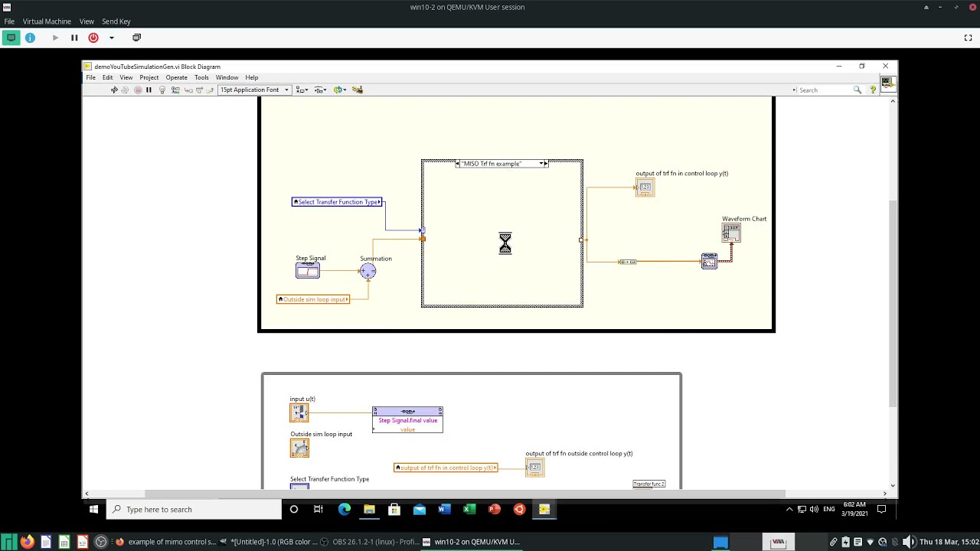Open the Virtual Machine menu in QEMU viewer
This screenshot has height=551, width=980.
coord(47,21)
